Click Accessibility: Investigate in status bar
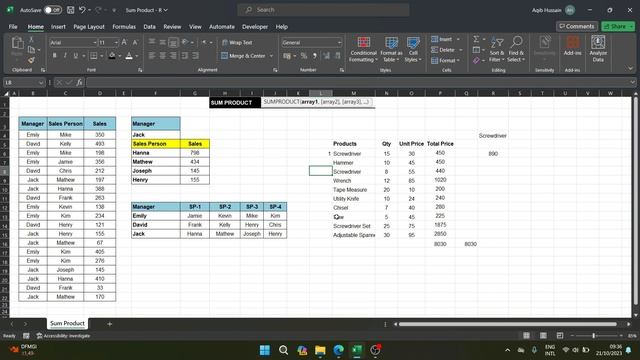Viewport: 640px width, 360px height. point(63,336)
